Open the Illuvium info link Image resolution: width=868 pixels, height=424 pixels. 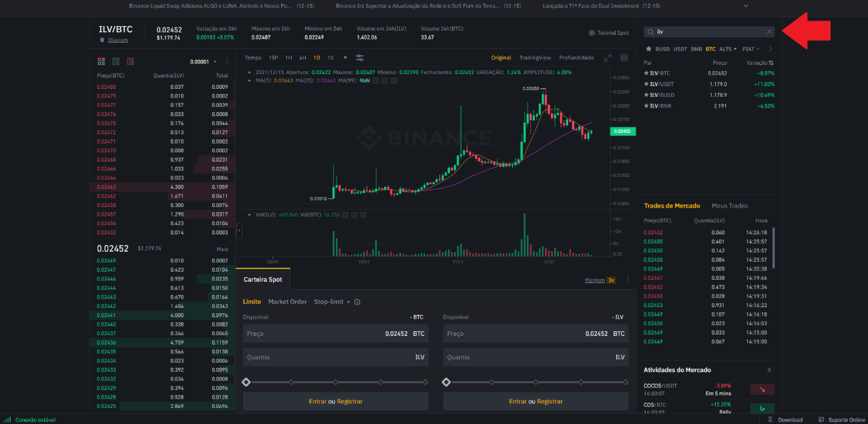click(x=118, y=40)
